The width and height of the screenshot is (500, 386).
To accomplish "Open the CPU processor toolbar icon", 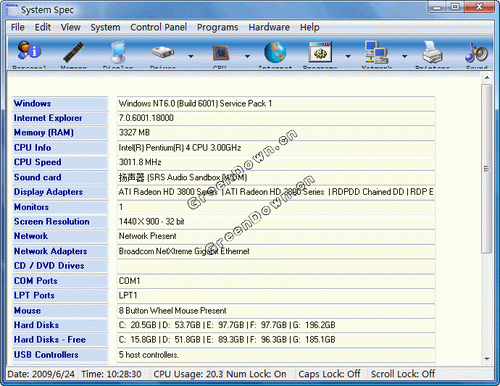I will (220, 53).
